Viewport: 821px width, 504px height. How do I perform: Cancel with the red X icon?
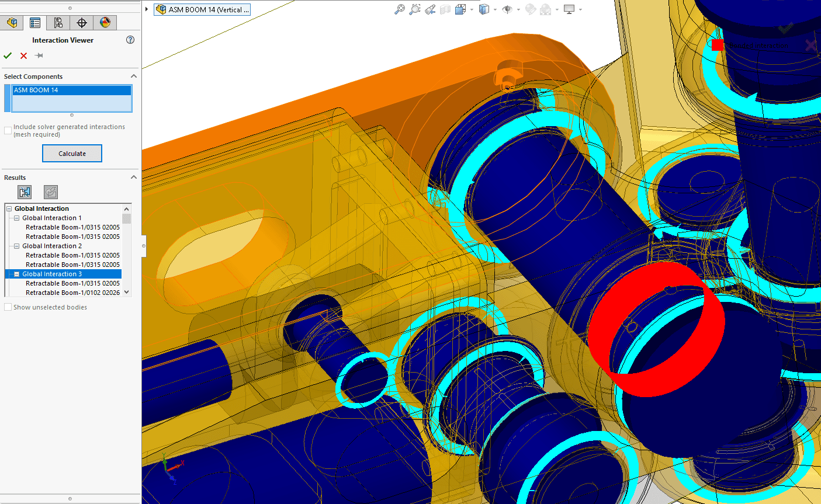point(23,55)
